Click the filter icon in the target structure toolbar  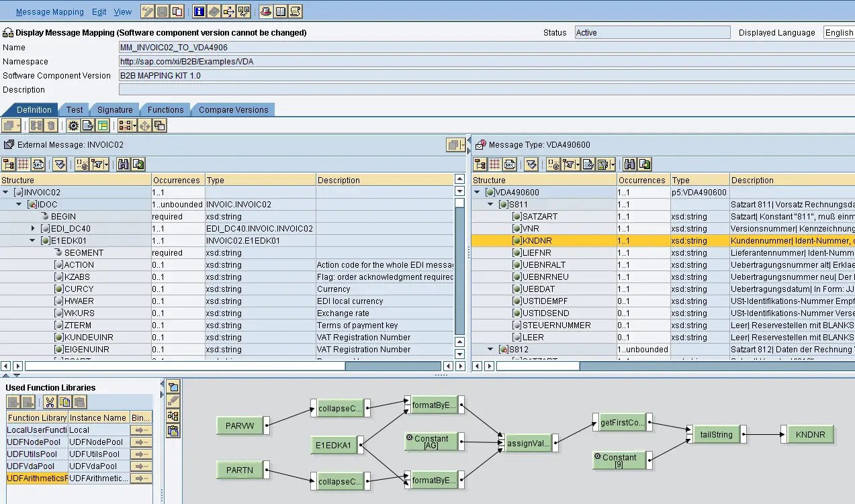click(568, 164)
